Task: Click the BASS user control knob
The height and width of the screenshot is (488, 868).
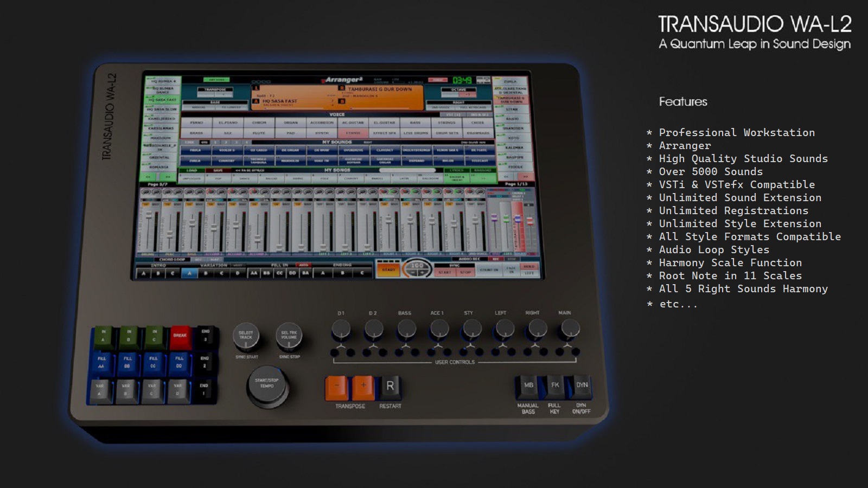Action: [406, 329]
